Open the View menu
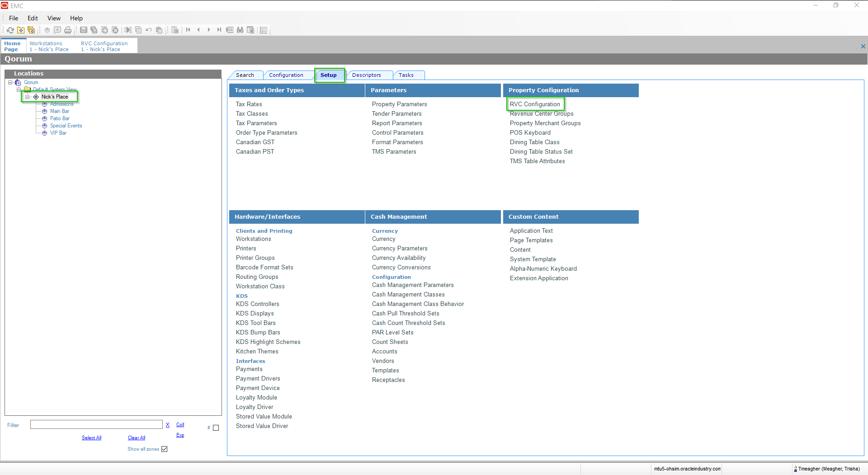 point(54,19)
